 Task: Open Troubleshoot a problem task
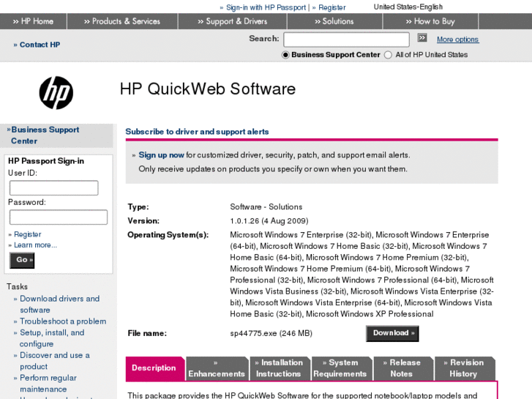pyautogui.click(x=63, y=321)
